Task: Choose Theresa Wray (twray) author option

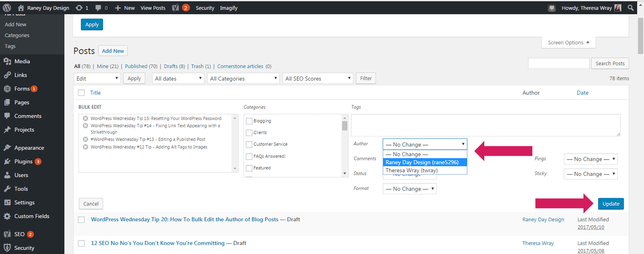Action: tap(425, 170)
